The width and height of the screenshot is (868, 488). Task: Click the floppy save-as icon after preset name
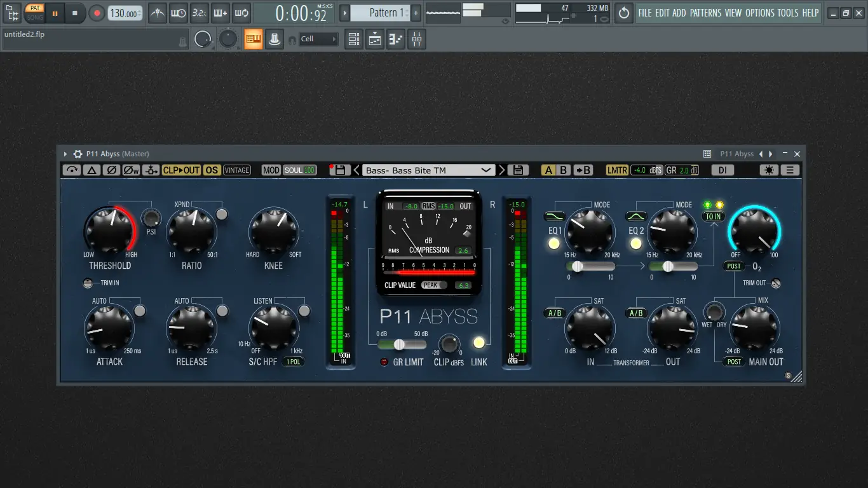point(518,170)
